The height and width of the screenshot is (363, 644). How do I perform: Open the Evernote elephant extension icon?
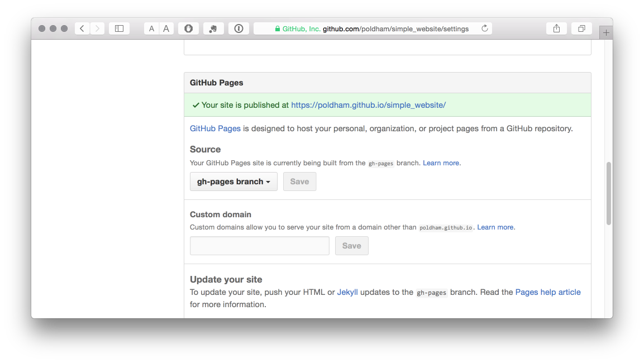pyautogui.click(x=213, y=28)
